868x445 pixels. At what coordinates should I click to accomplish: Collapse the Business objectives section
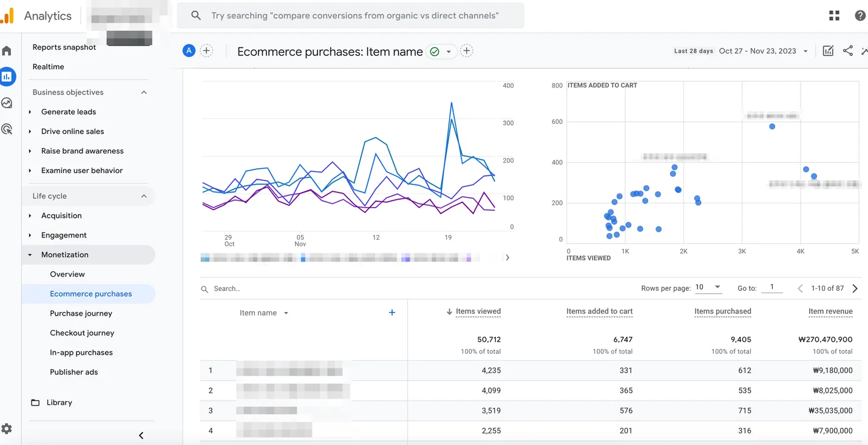point(144,92)
